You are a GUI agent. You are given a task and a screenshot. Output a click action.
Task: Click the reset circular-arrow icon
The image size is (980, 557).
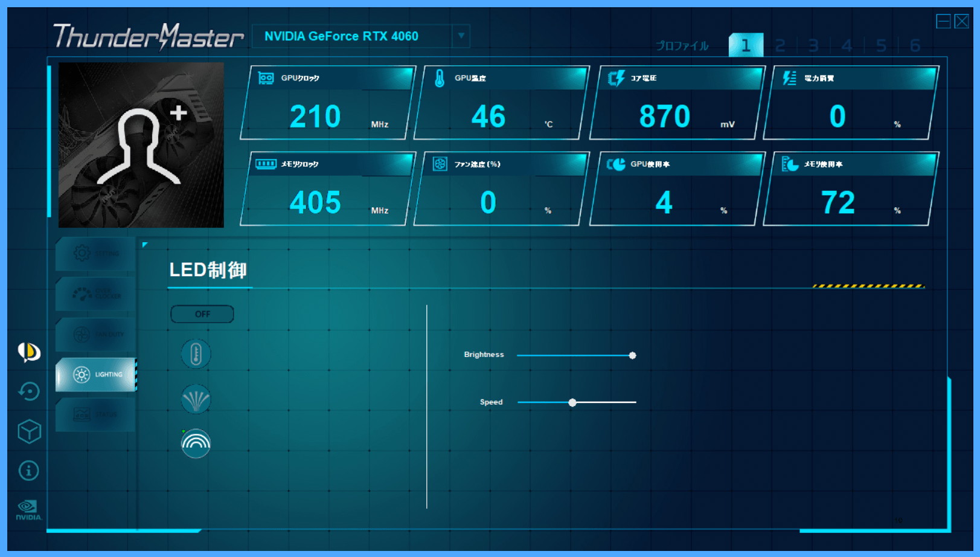28,391
